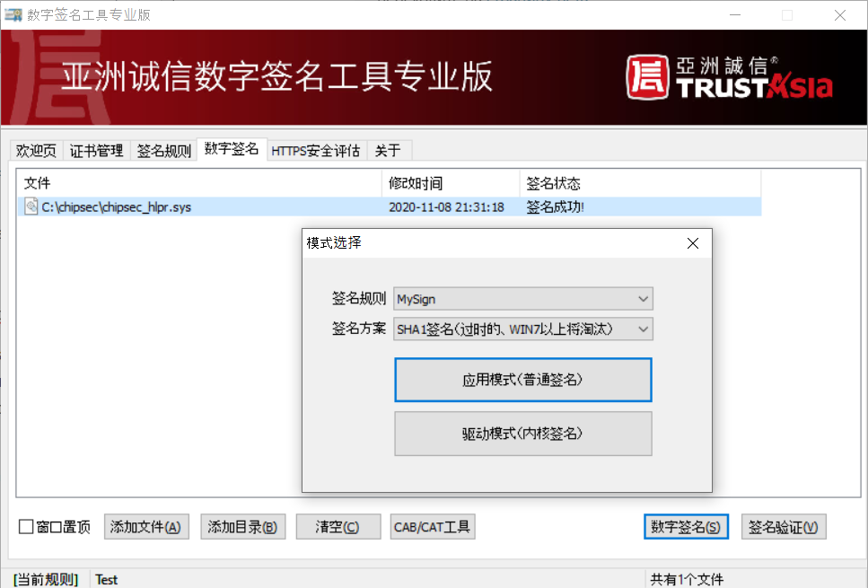Select the chipsec_hlpr.sys file row
Screen dimensions: 868x588
click(390, 207)
